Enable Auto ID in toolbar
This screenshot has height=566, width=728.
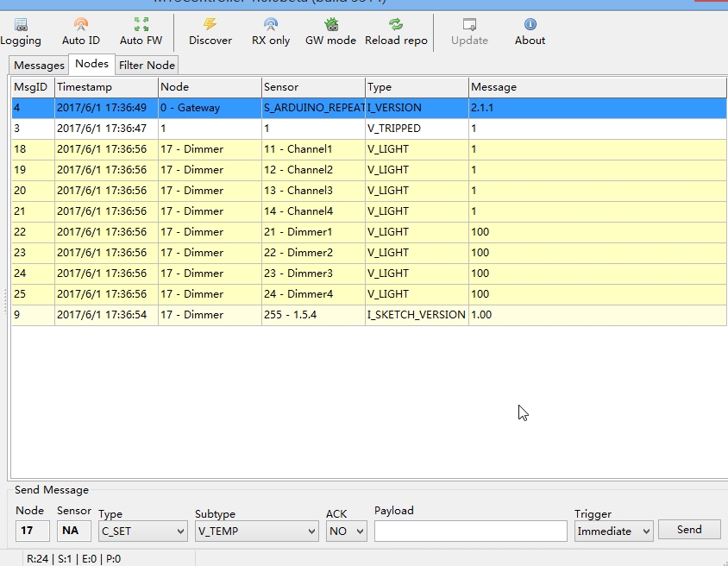click(x=81, y=31)
